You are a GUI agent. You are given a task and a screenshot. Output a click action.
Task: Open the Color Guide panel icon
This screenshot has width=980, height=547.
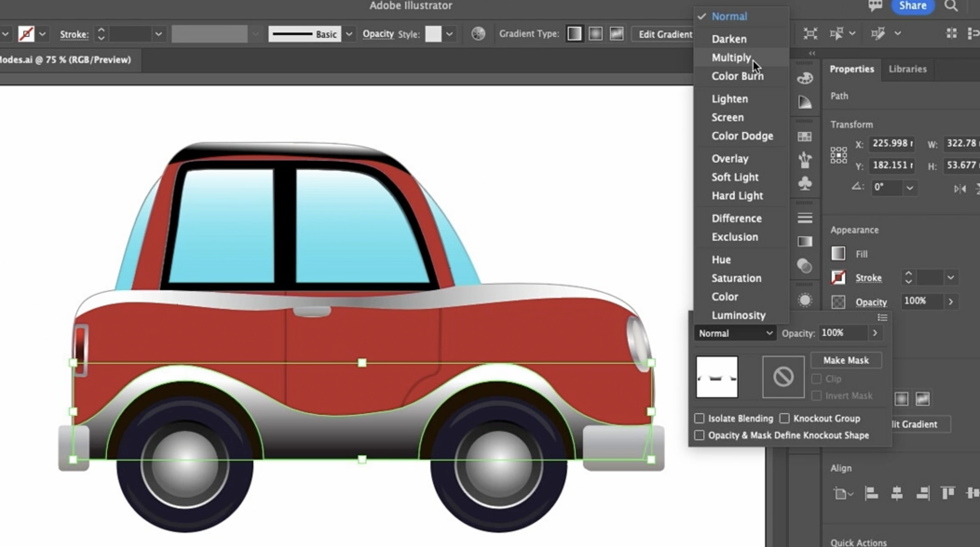(804, 102)
